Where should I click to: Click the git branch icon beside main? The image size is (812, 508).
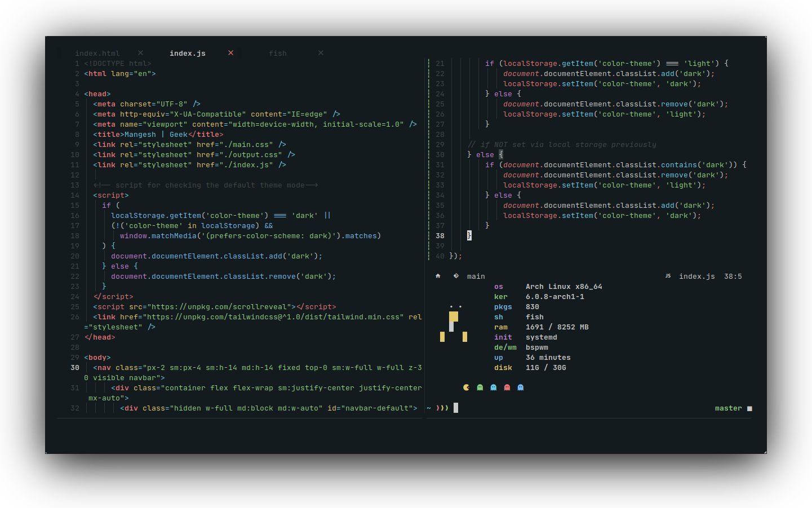click(x=456, y=276)
